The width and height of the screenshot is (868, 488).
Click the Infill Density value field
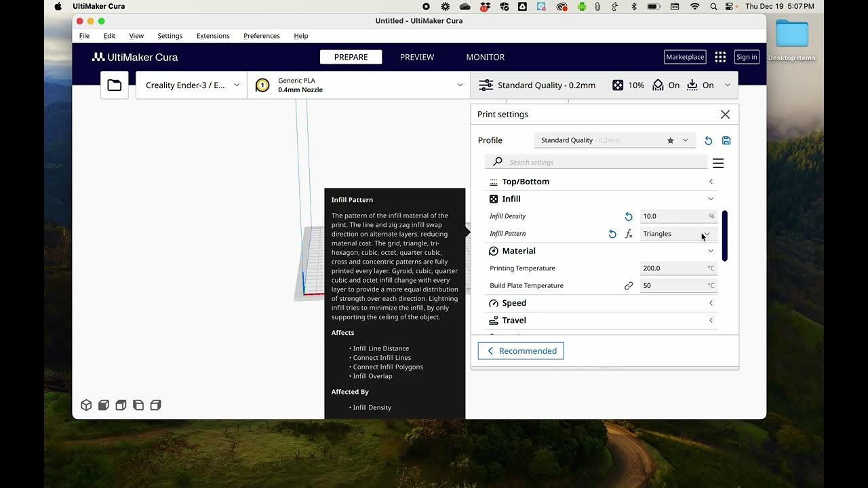678,216
